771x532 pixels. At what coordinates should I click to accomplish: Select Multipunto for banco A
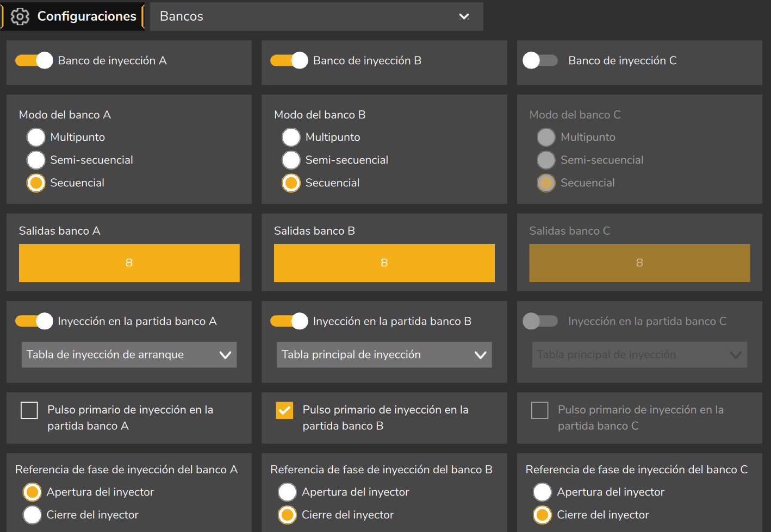[x=36, y=137]
